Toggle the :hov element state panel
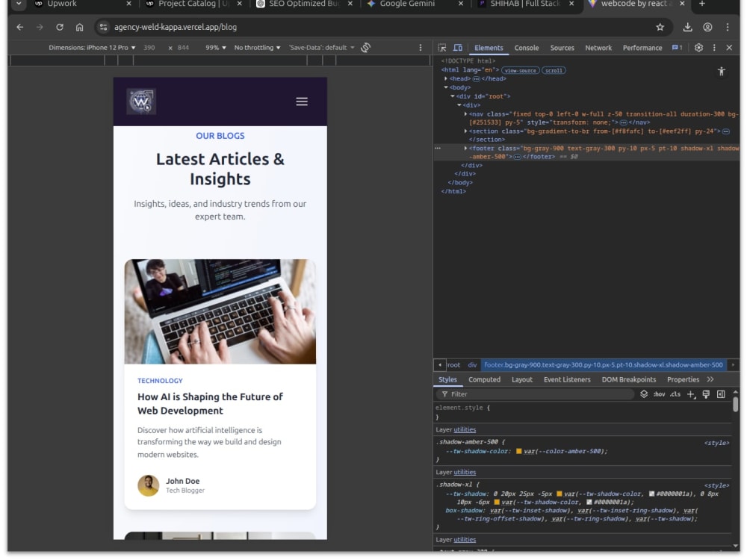747x560 pixels. coord(659,394)
